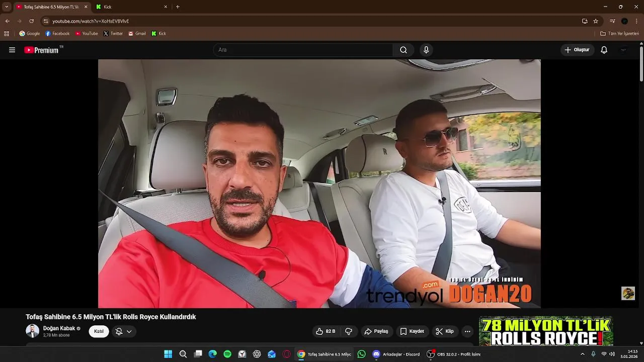Expand Chrome tab search dropdown
The image size is (644, 362).
7,7
